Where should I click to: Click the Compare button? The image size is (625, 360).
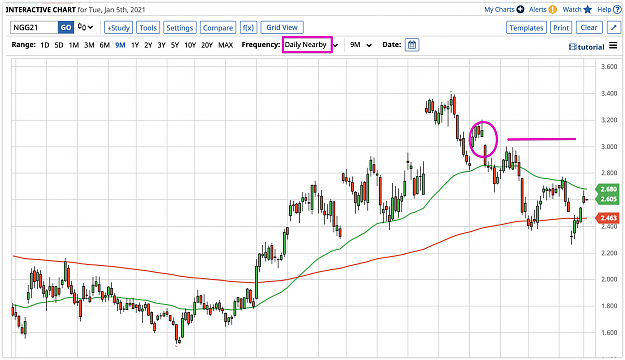(218, 28)
